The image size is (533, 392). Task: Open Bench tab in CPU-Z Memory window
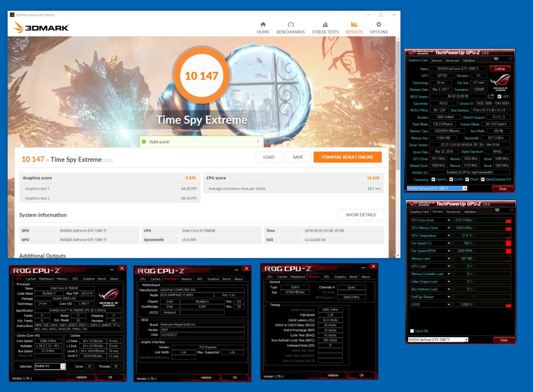(x=353, y=277)
